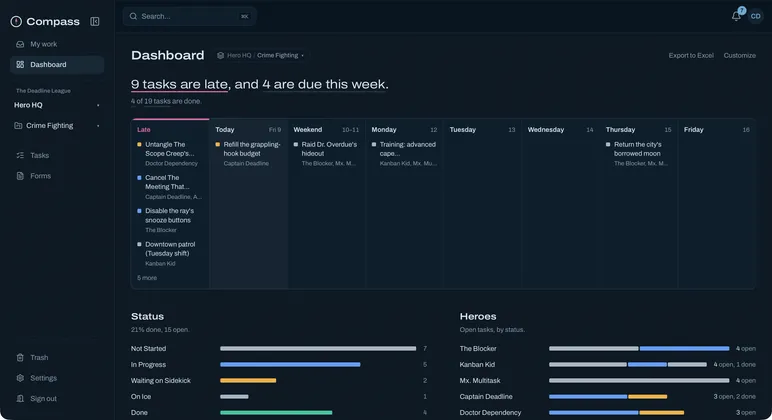Screen dimensions: 772x420
Task: Click the Sign out icon
Action: tap(20, 398)
